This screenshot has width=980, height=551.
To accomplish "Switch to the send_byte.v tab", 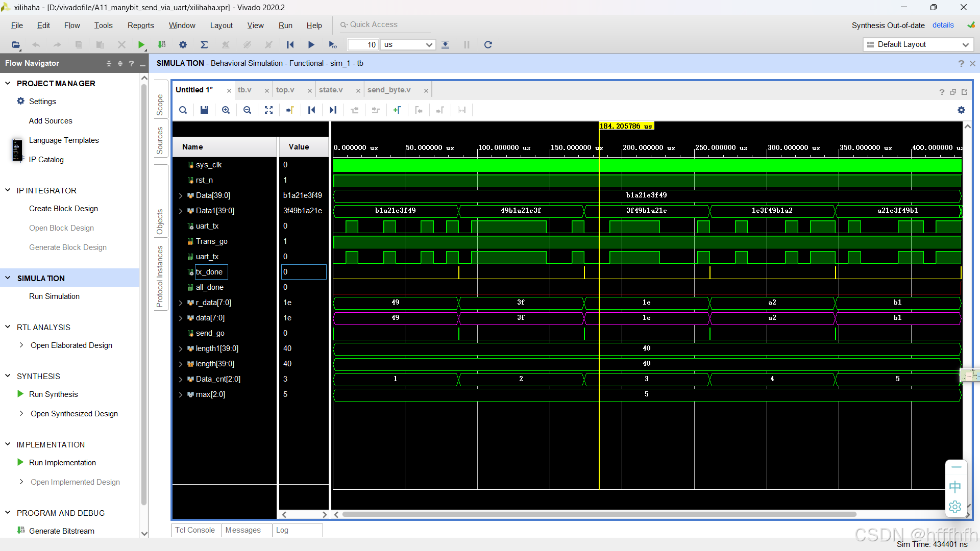I will click(389, 90).
